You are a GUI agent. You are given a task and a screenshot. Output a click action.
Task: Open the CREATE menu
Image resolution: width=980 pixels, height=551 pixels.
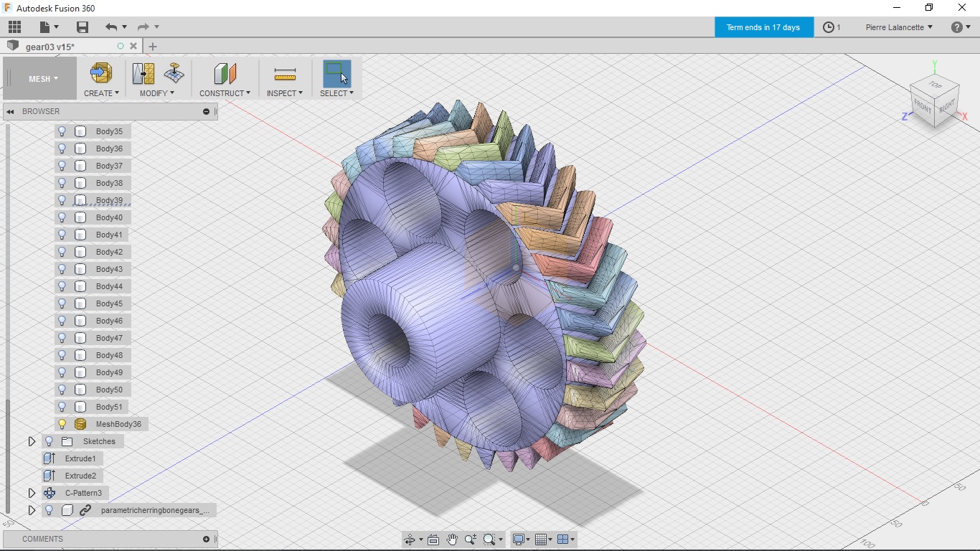101,93
